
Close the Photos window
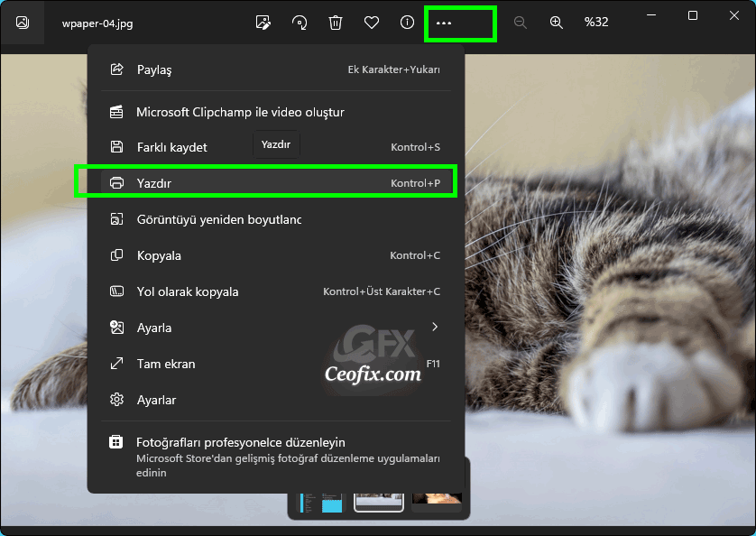tap(733, 15)
